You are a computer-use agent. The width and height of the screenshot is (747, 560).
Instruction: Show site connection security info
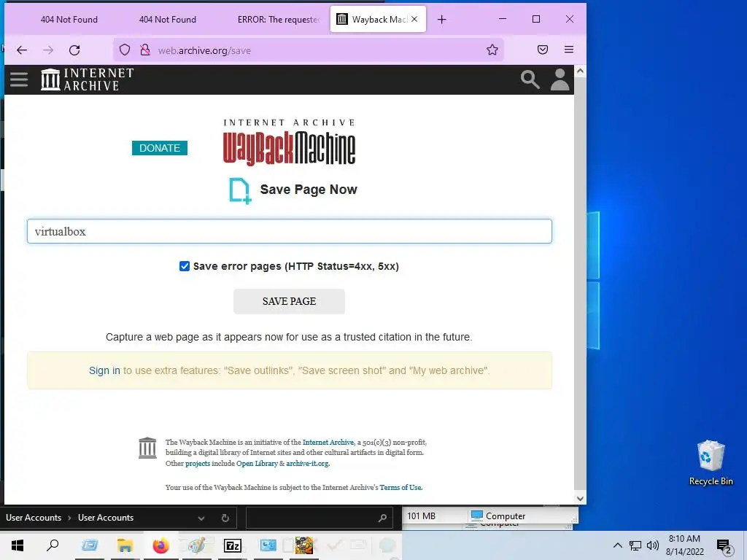click(145, 50)
